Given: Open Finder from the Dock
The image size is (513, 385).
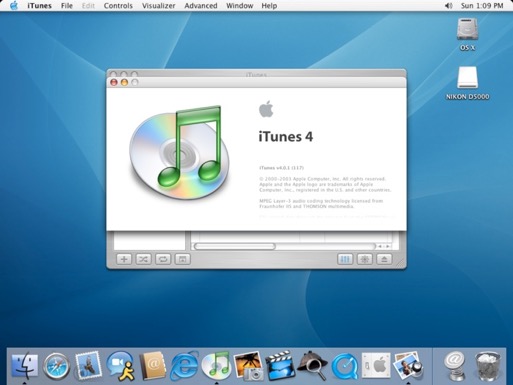Looking at the screenshot, I should point(24,366).
